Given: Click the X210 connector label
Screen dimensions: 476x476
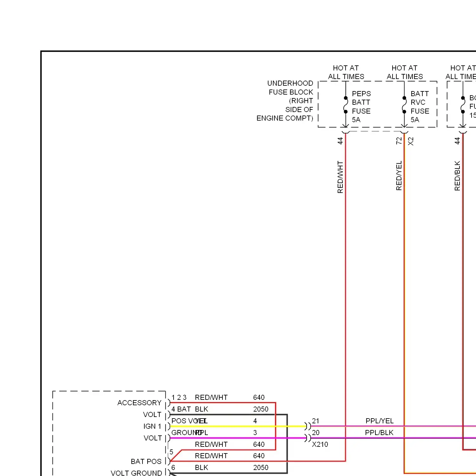Looking at the screenshot, I should (320, 444).
